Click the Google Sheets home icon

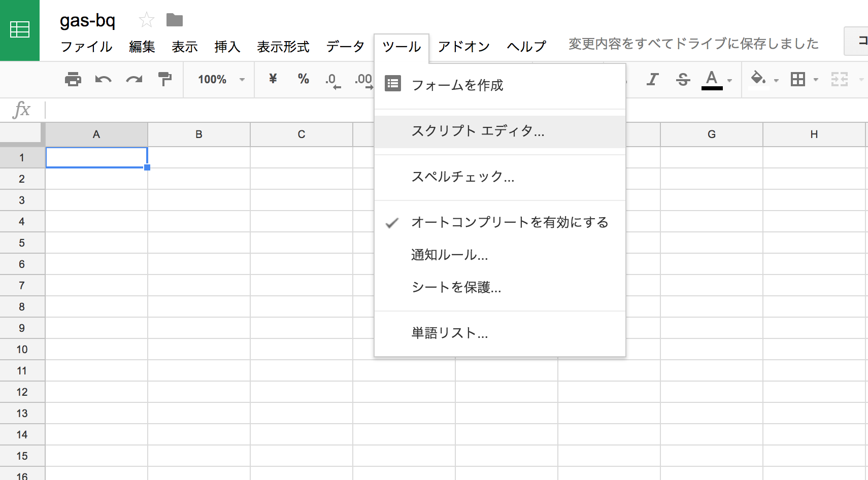20,30
